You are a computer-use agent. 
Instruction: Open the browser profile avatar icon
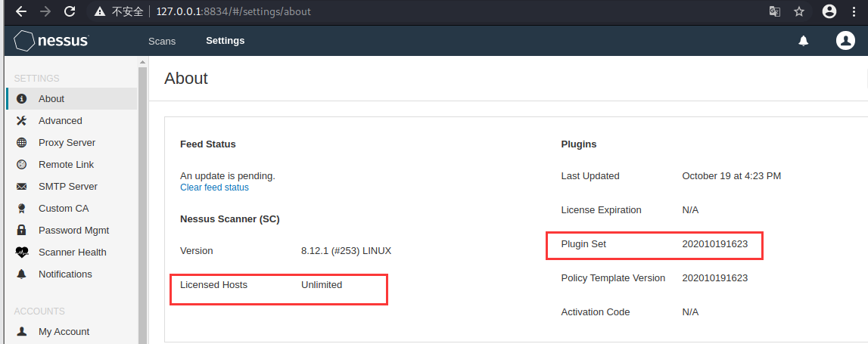click(x=829, y=11)
